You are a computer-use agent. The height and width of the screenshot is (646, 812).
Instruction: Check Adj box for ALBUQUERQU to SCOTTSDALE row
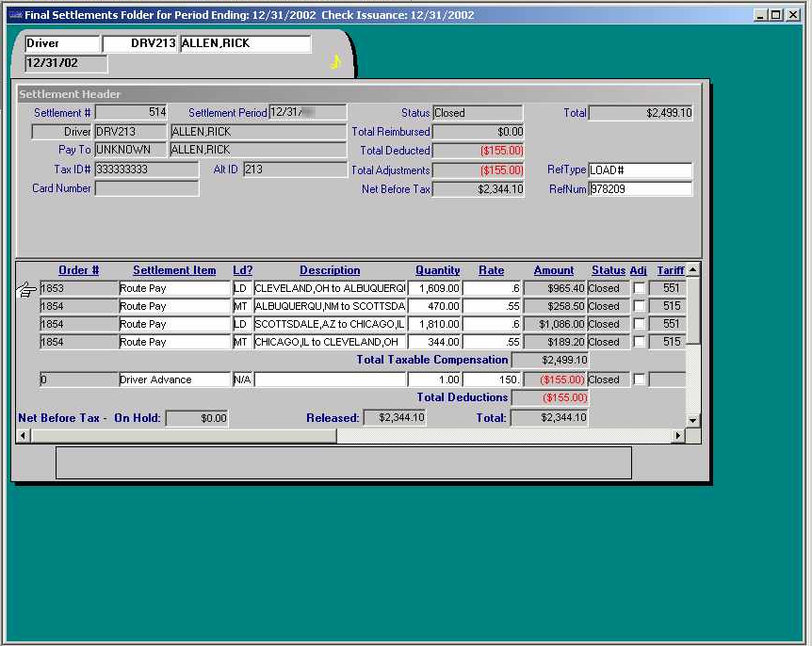click(x=640, y=306)
